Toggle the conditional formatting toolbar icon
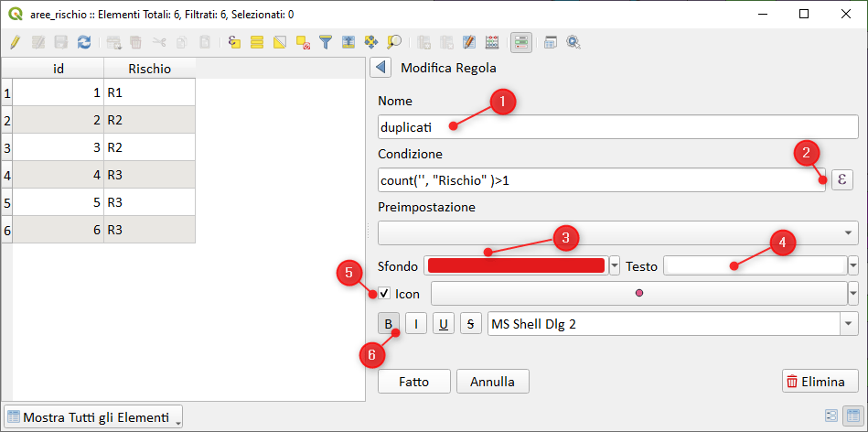This screenshot has width=868, height=432. (x=520, y=42)
